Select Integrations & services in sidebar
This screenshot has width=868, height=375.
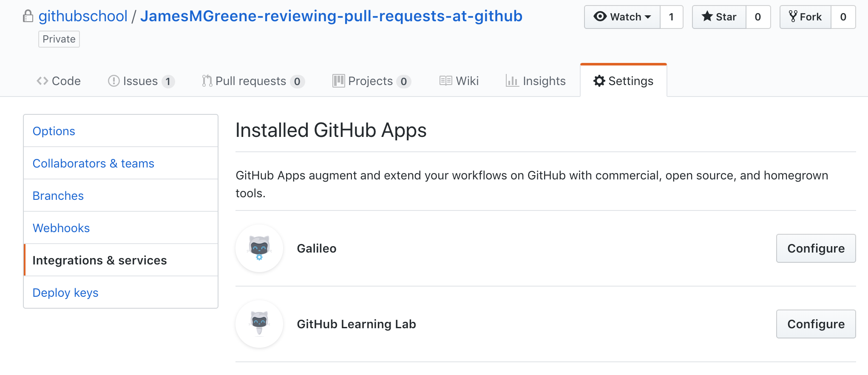(x=121, y=260)
